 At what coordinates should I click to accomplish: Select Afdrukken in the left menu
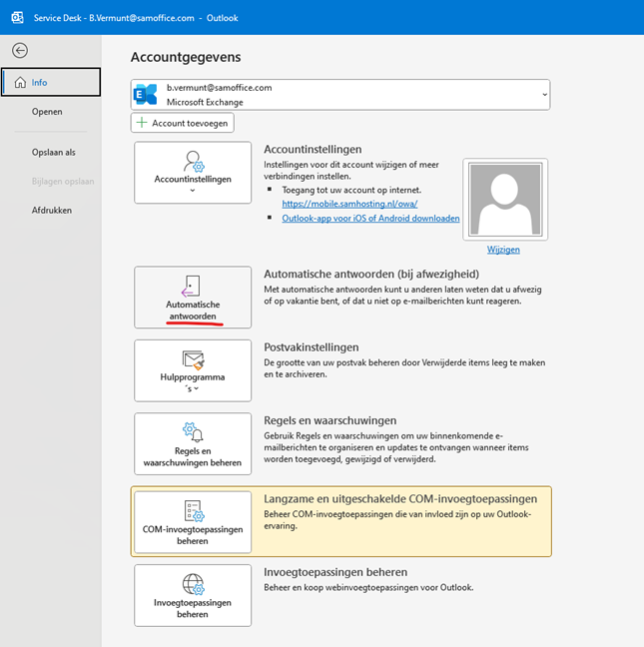pyautogui.click(x=51, y=211)
